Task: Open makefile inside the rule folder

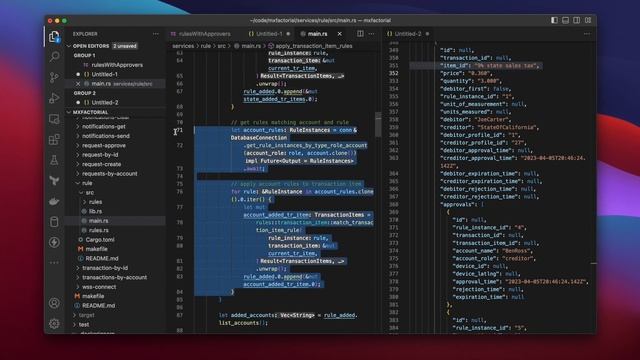Action: pos(96,249)
